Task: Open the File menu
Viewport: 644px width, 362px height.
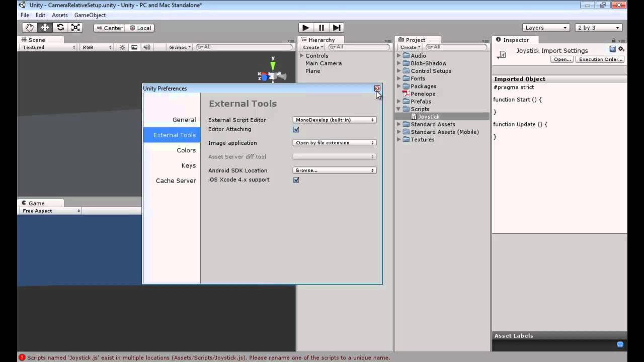Action: click(25, 15)
